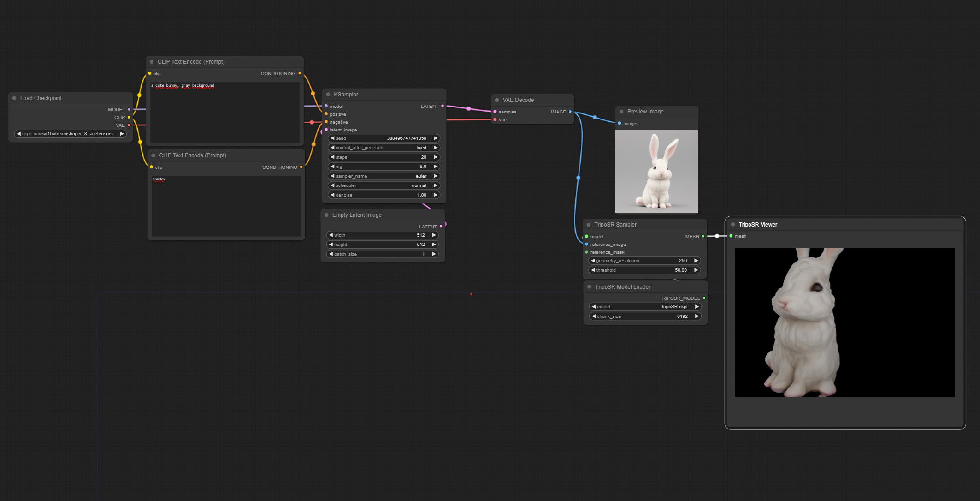Open control_after_generate combo set to fixed
Image resolution: width=980 pixels, height=501 pixels.
click(384, 148)
